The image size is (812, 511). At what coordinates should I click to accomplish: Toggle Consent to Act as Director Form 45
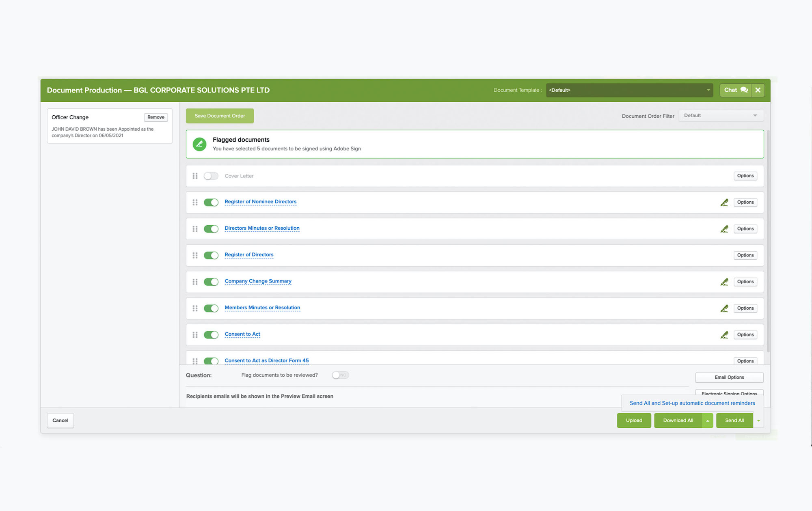211,361
